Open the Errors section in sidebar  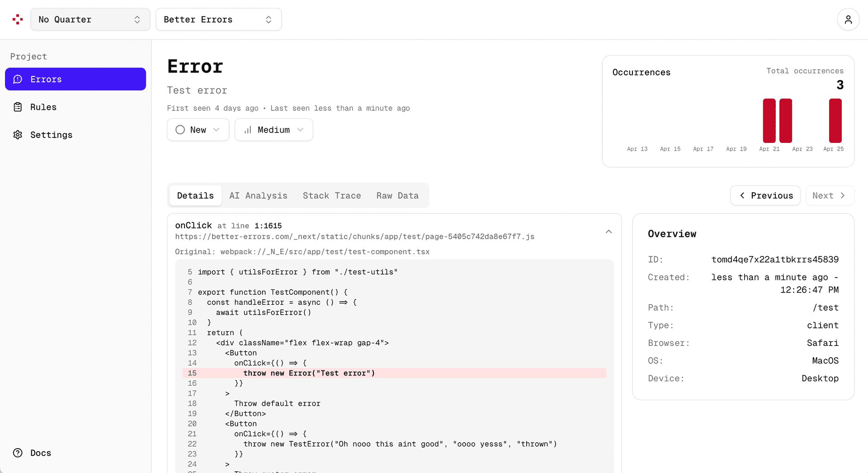pyautogui.click(x=46, y=79)
